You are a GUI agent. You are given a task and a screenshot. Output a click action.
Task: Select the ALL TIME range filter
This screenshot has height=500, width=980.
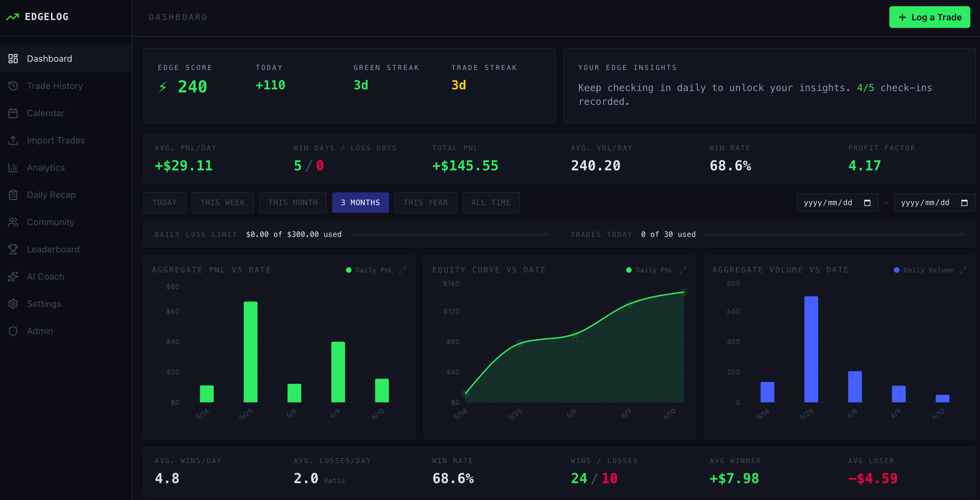(491, 203)
